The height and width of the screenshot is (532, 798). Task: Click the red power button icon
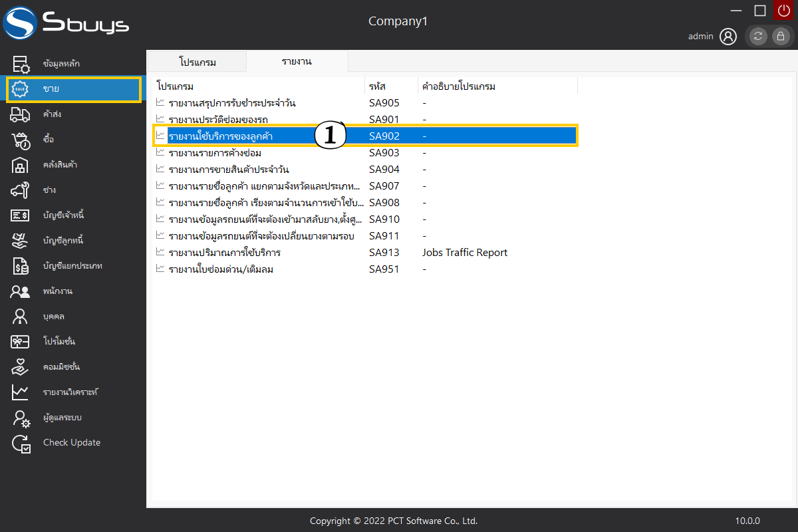[783, 11]
